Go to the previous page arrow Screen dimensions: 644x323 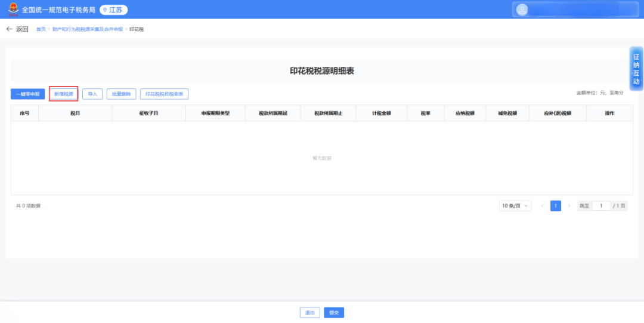542,206
